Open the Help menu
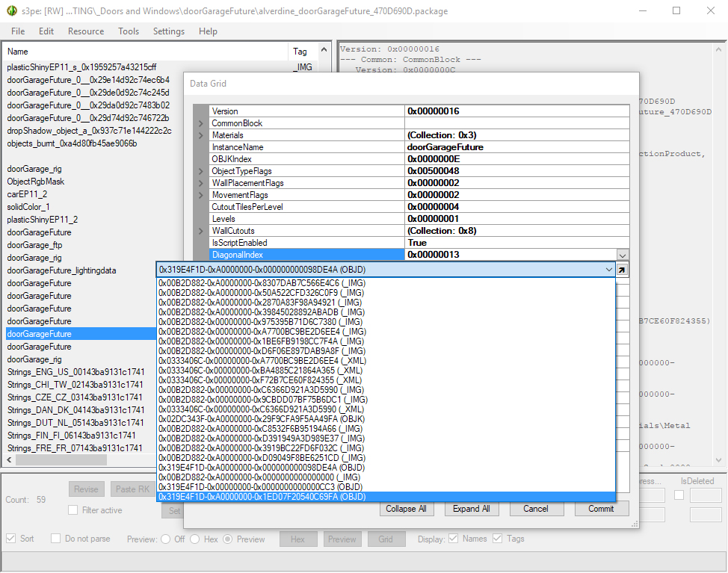The image size is (728, 573). coord(208,31)
